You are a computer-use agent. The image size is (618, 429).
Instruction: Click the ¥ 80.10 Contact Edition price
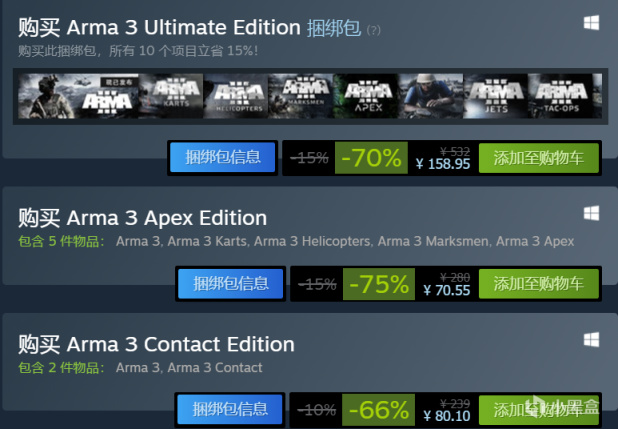446,417
